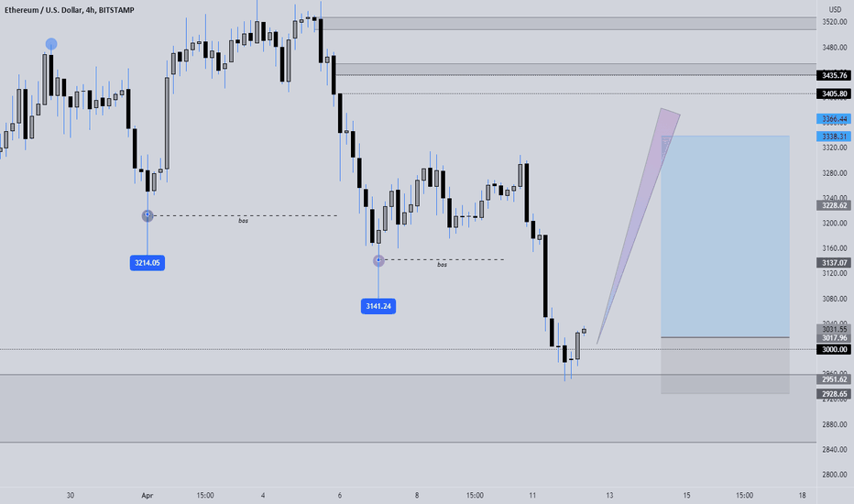854x504 pixels.
Task: Select the circle marker above the 3141.24 label
Action: point(378,260)
